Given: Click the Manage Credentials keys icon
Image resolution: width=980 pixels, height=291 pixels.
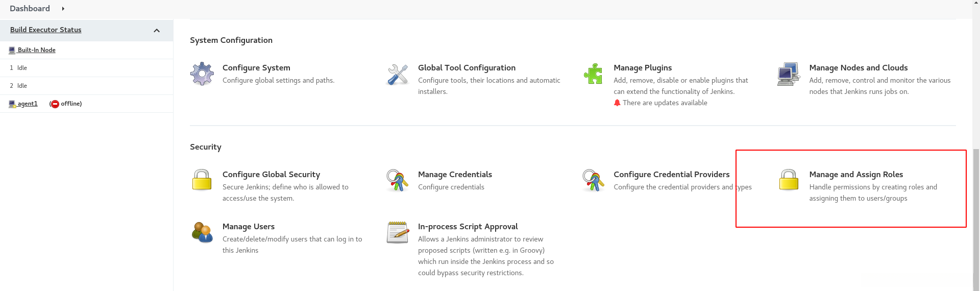Looking at the screenshot, I should (398, 180).
